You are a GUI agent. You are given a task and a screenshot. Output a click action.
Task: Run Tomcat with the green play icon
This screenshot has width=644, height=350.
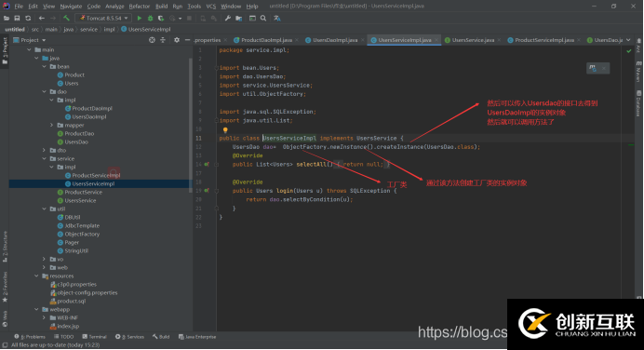[140, 18]
